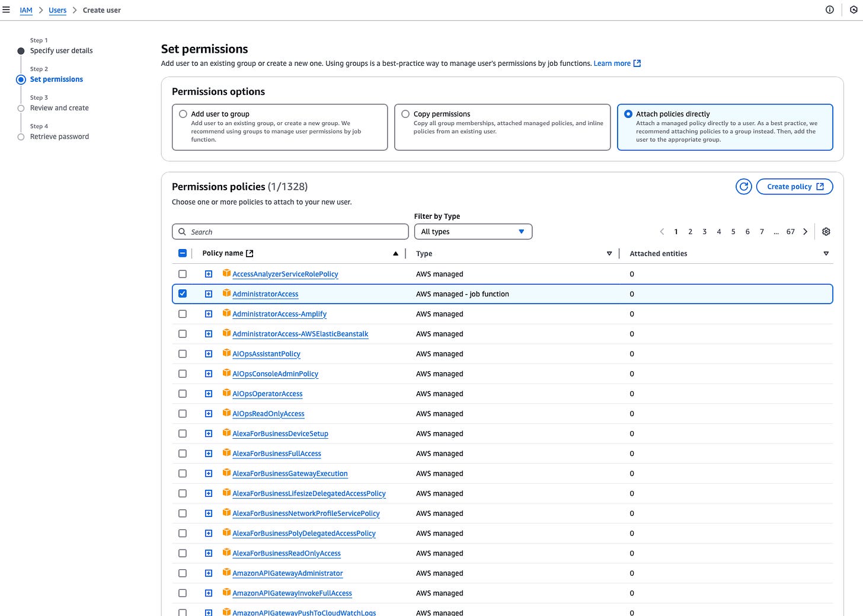Click the policy icon for AIOpsConsoleAdminPolicy

pos(226,373)
